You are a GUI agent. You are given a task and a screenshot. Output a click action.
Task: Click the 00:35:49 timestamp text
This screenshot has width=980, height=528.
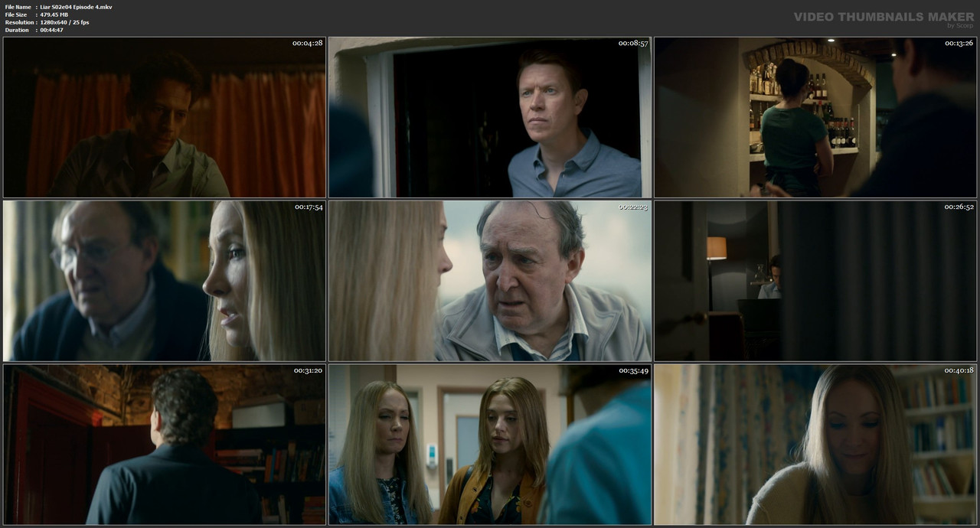point(633,370)
